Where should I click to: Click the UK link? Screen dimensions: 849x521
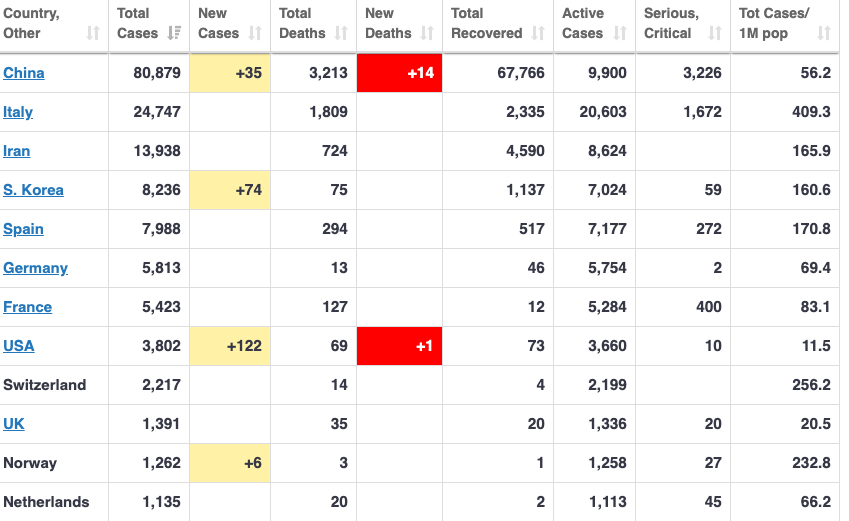[x=14, y=424]
